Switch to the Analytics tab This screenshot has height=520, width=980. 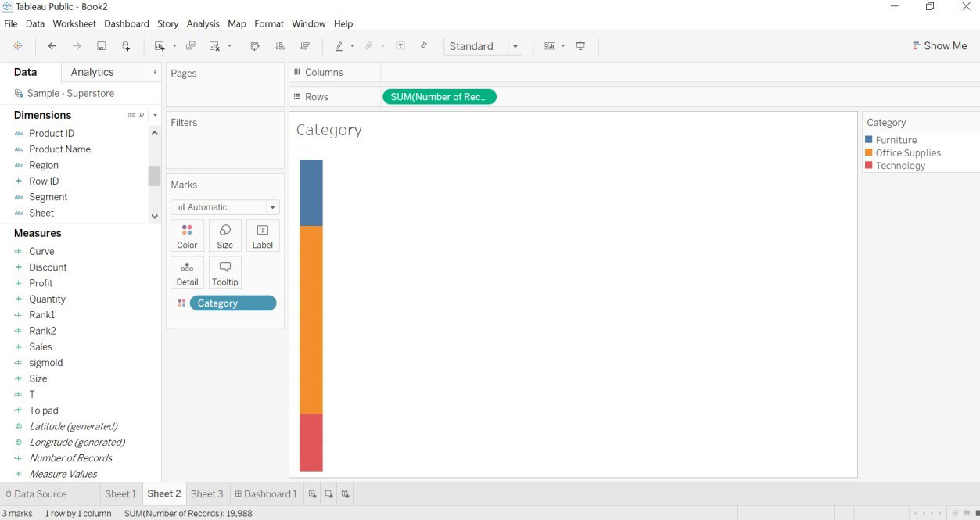click(92, 72)
